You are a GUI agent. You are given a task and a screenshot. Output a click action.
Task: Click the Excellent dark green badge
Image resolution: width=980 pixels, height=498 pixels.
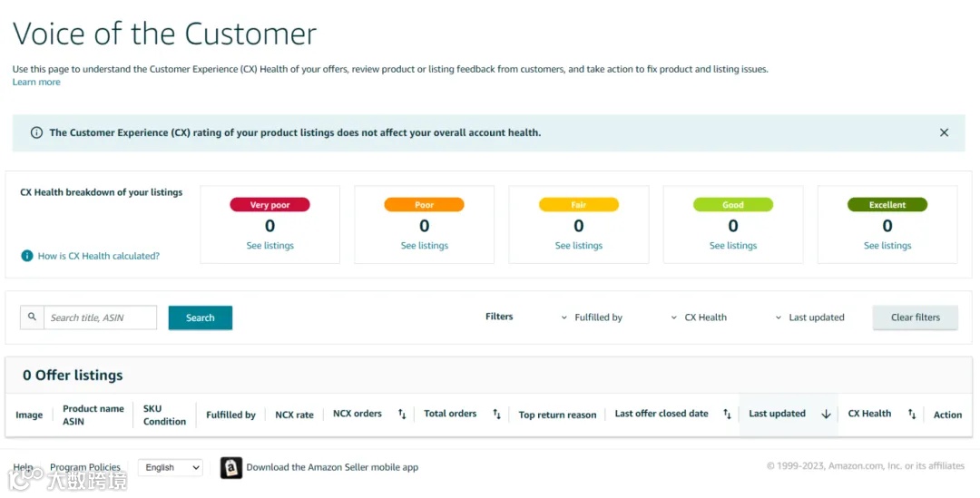887,204
